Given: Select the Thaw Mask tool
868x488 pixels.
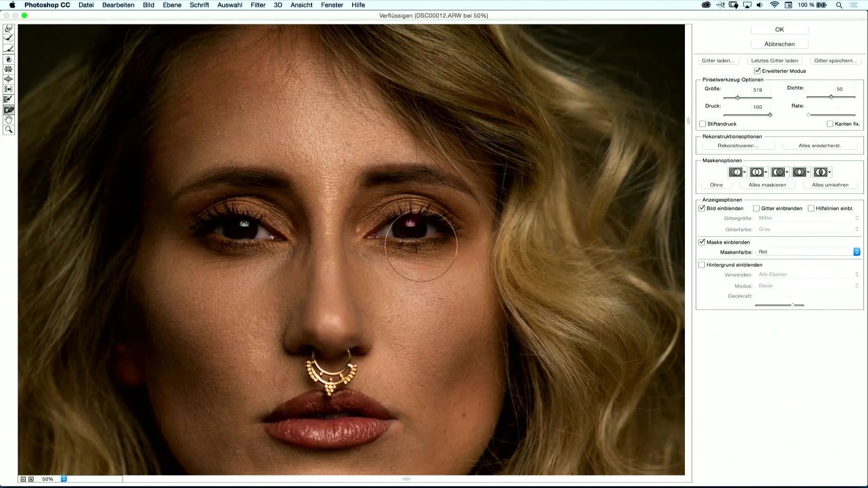Looking at the screenshot, I should point(9,110).
